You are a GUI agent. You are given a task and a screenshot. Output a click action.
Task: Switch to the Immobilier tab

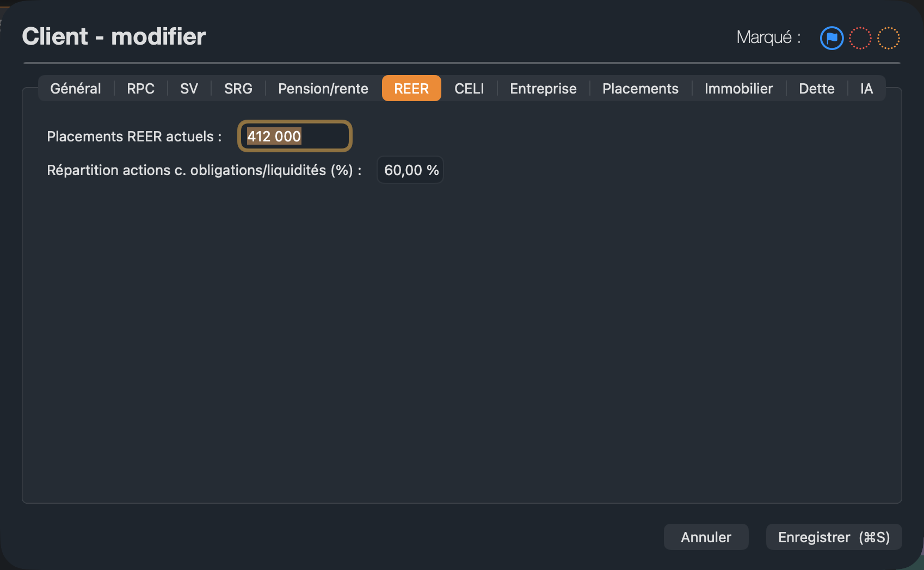click(738, 88)
